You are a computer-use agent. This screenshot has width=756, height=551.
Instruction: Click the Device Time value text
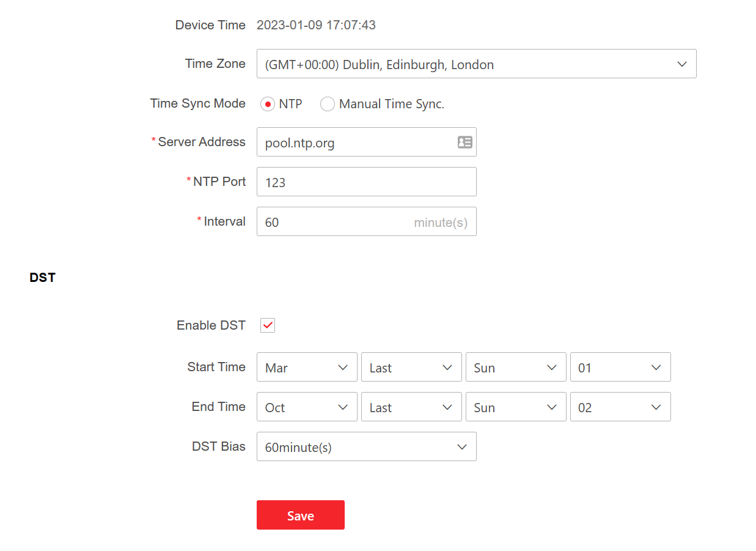pos(316,25)
